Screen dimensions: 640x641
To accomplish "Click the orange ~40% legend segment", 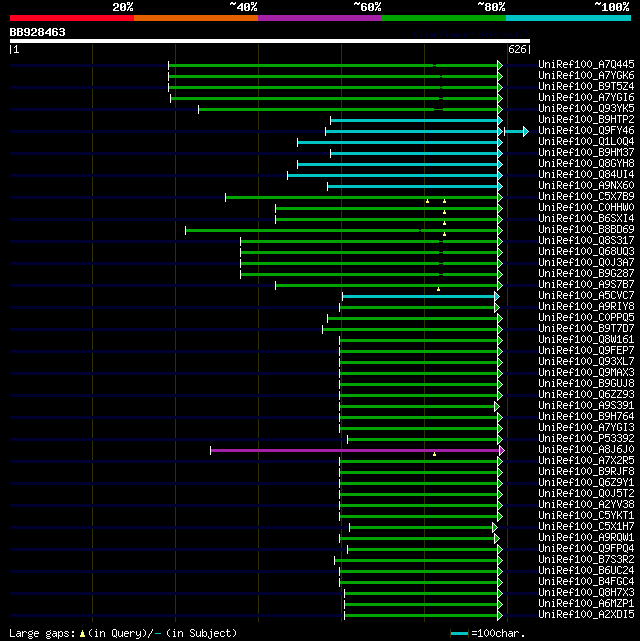I will coord(196,18).
